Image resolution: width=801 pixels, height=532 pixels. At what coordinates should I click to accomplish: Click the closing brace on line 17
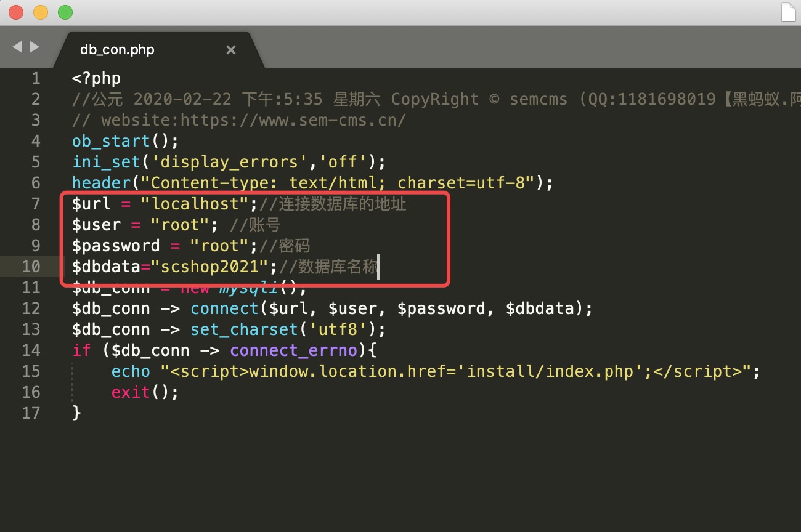tap(76, 413)
